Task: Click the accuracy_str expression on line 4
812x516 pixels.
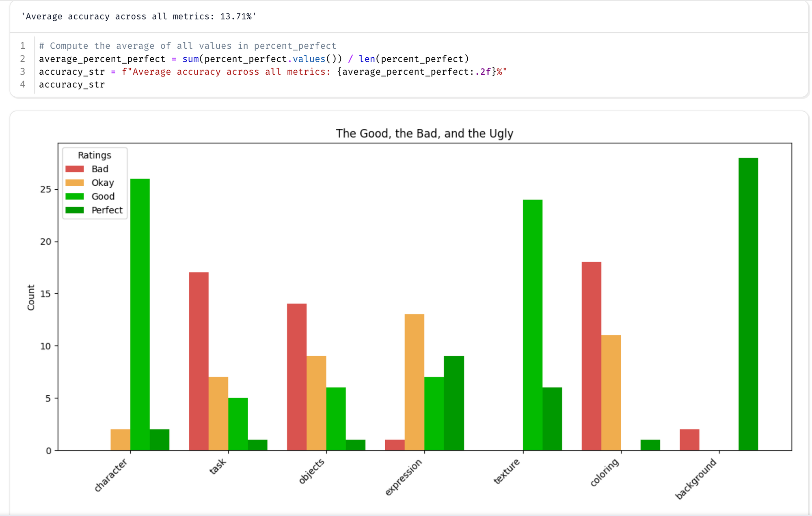Action: point(72,85)
